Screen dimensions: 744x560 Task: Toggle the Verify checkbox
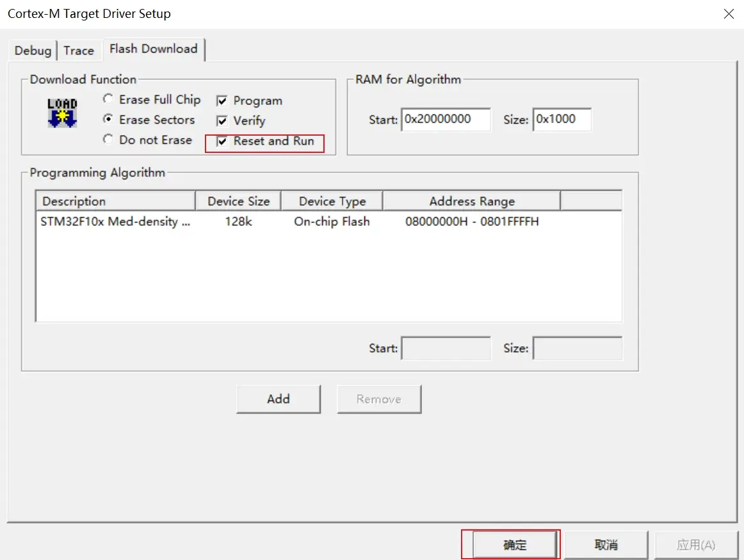point(222,121)
